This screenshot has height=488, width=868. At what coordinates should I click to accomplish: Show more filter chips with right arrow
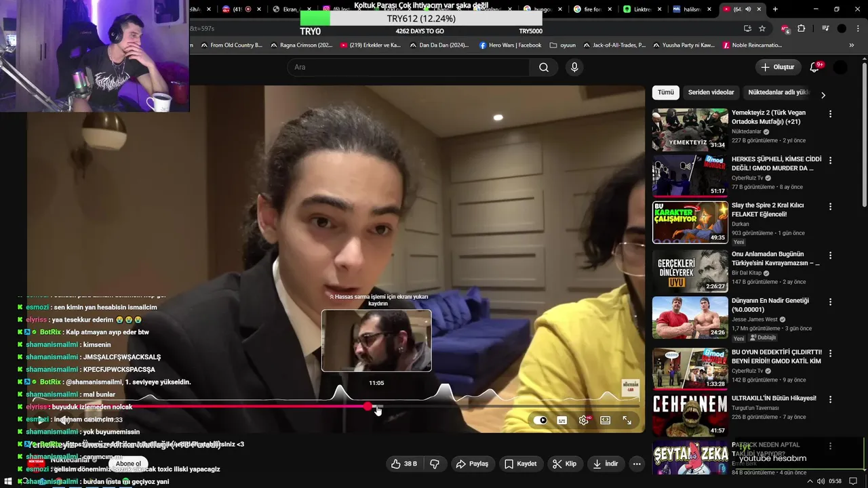point(823,95)
